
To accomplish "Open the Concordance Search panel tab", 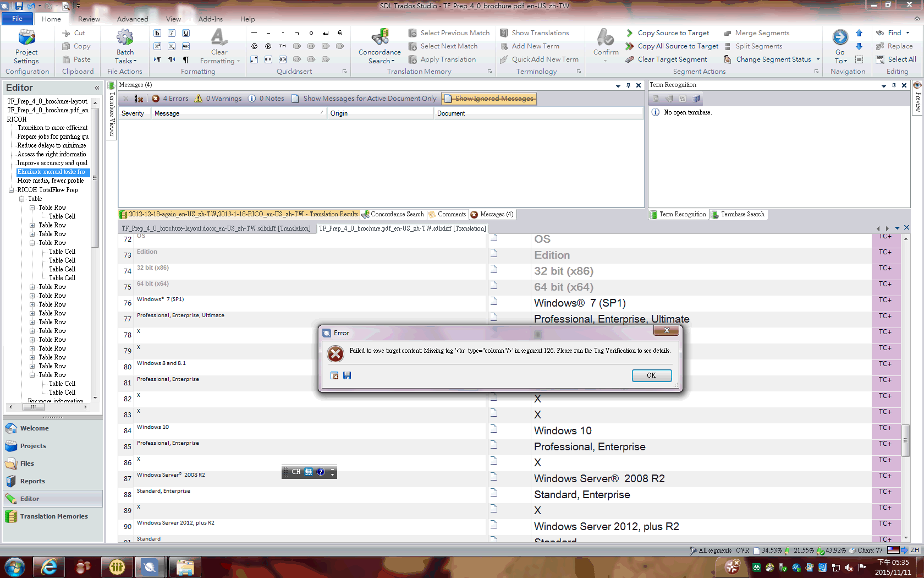I will [x=393, y=215].
